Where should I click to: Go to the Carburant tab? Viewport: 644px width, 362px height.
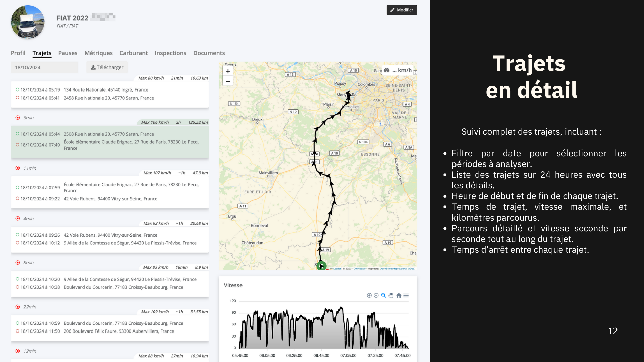[x=133, y=53]
